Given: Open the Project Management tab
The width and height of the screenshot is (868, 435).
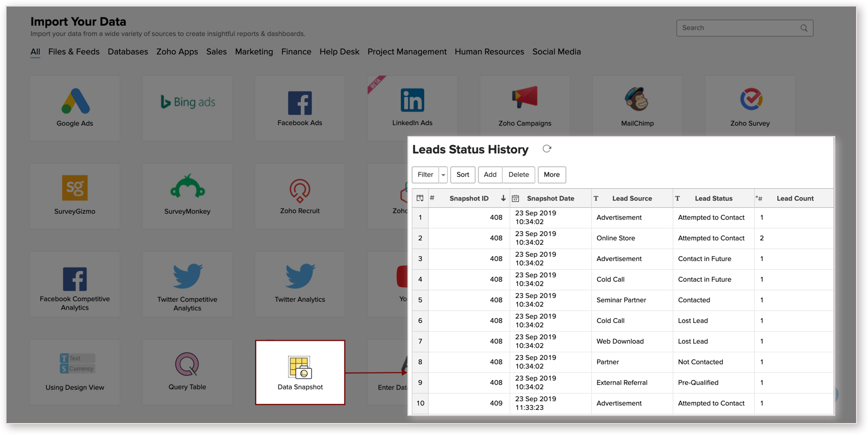Looking at the screenshot, I should [407, 52].
